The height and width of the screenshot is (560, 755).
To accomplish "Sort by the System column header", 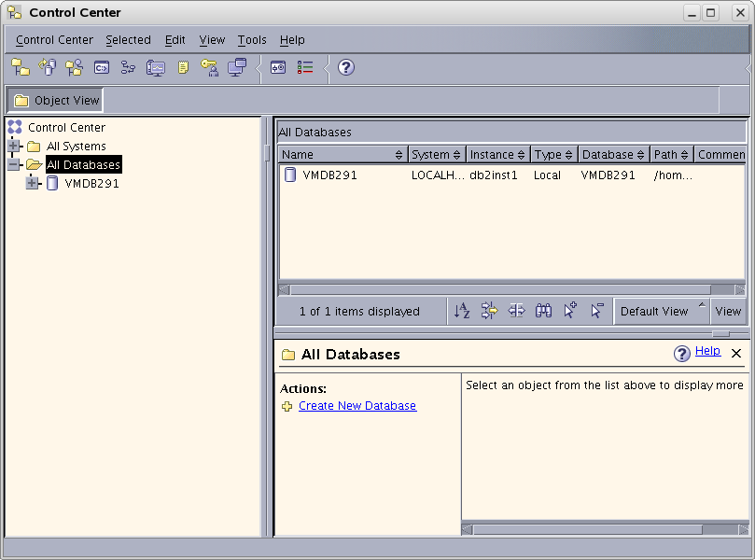I will click(437, 155).
